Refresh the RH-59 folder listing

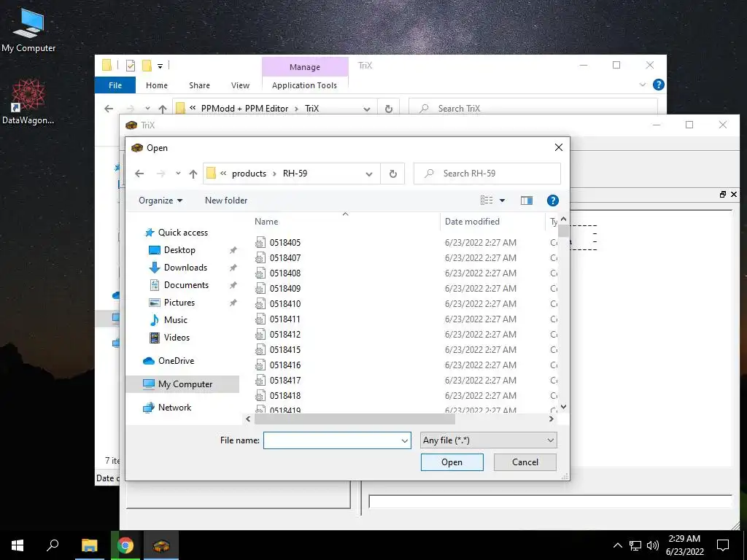[x=392, y=174]
